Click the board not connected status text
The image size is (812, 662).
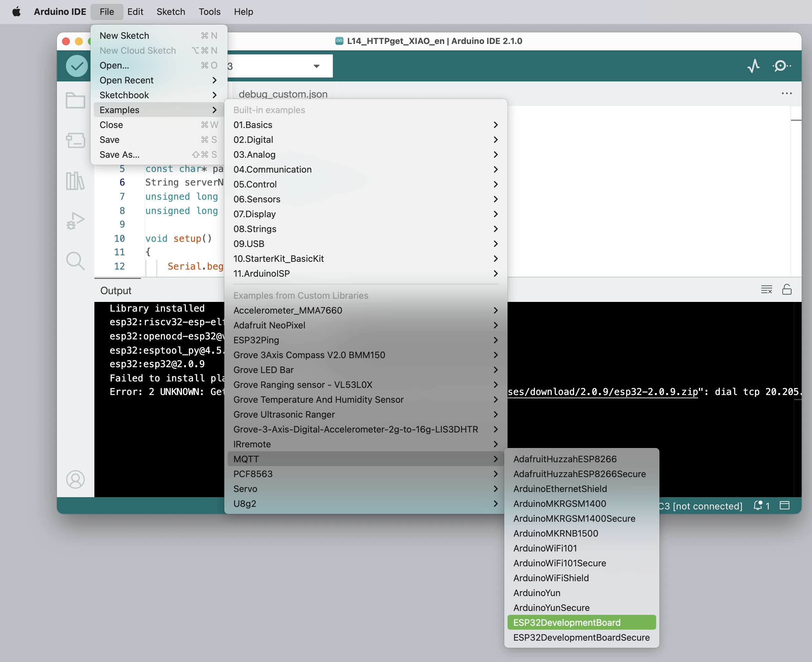(x=701, y=506)
